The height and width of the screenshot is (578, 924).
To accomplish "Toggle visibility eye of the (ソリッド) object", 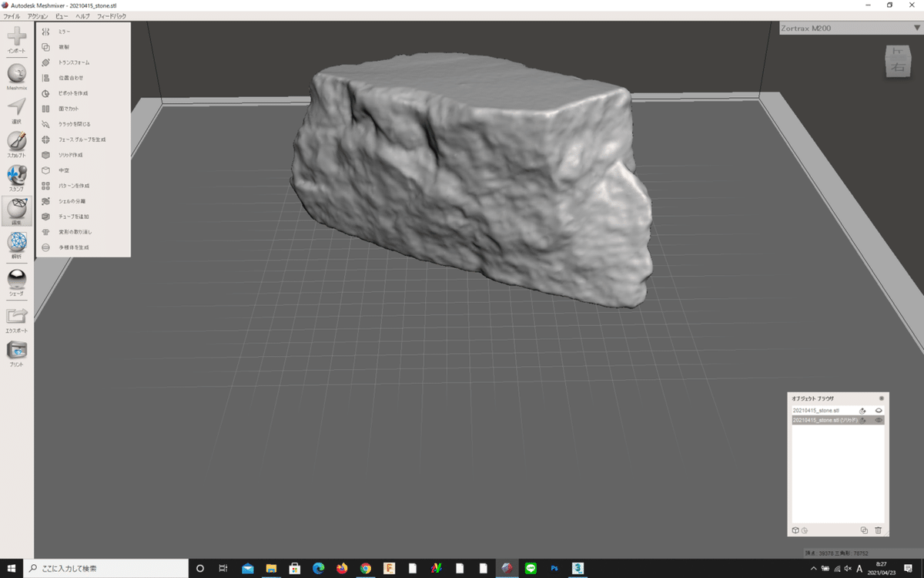I will [x=879, y=420].
